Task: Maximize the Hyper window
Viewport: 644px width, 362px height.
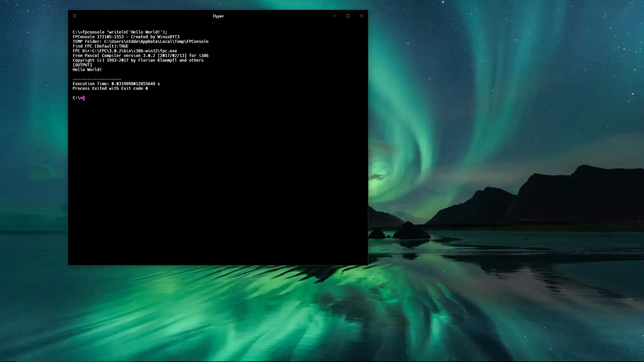Action: pos(348,16)
